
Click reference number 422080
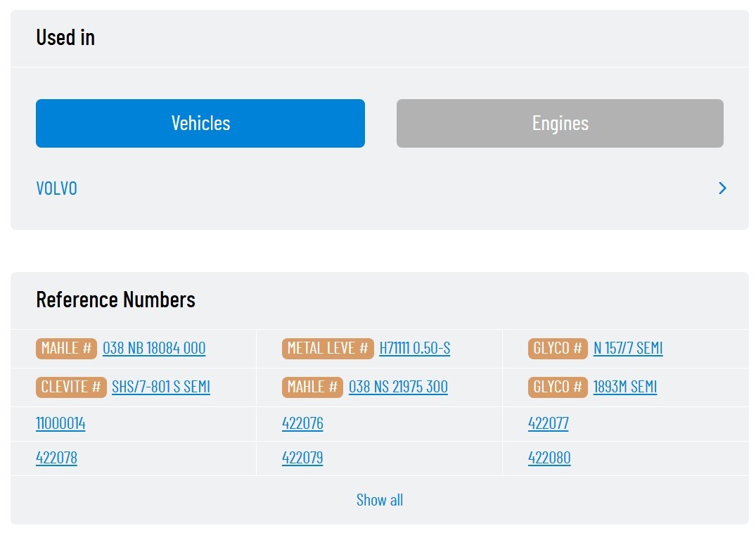549,458
